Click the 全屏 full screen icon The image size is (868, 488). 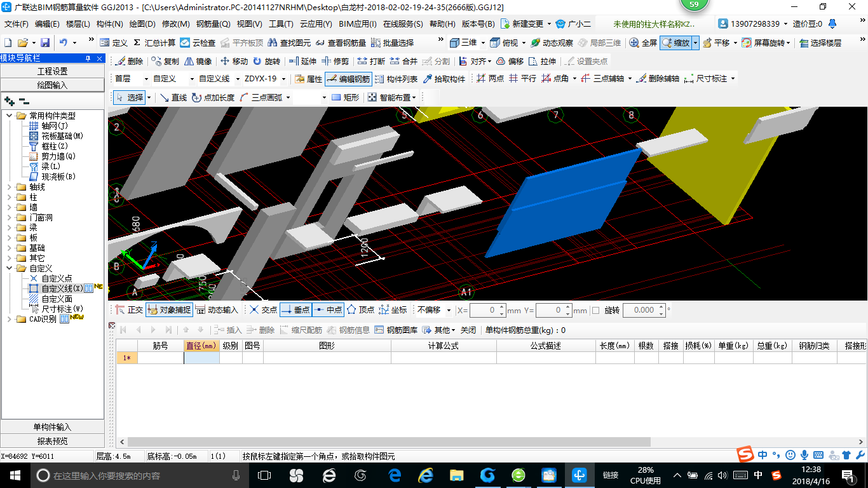pyautogui.click(x=643, y=43)
